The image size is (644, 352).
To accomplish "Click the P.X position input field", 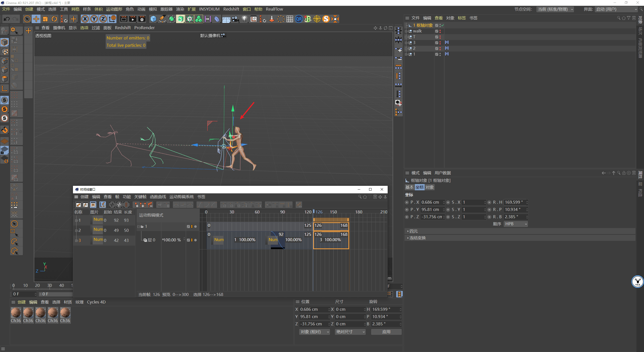I will pos(431,202).
